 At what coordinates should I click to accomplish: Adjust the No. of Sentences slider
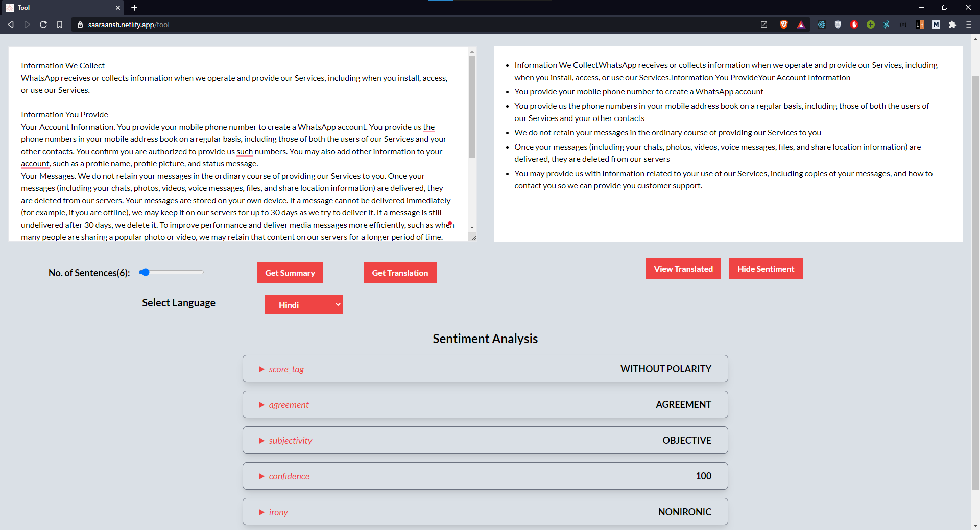coord(171,272)
